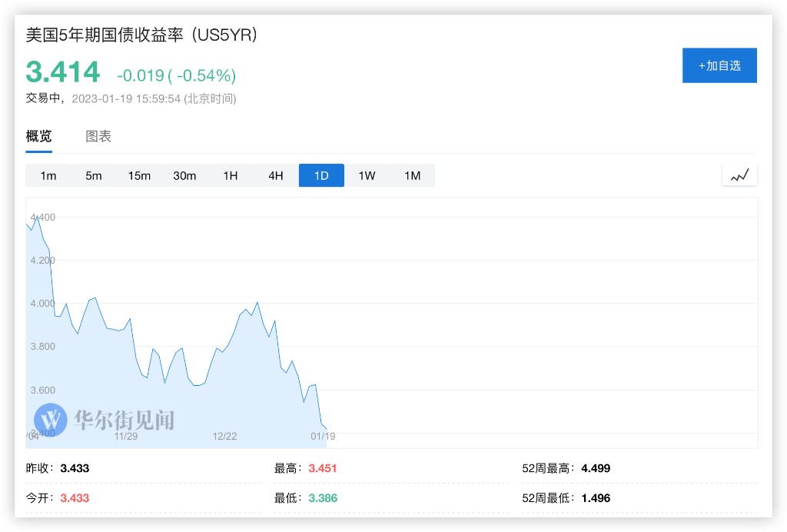This screenshot has height=532, width=787.
Task: Click the current yield value 3.414
Action: point(63,72)
